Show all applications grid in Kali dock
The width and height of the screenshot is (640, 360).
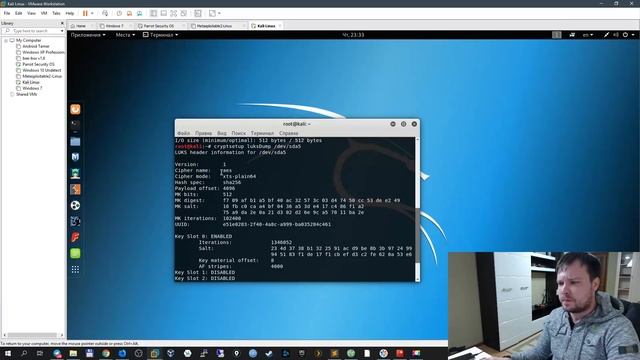(x=75, y=269)
